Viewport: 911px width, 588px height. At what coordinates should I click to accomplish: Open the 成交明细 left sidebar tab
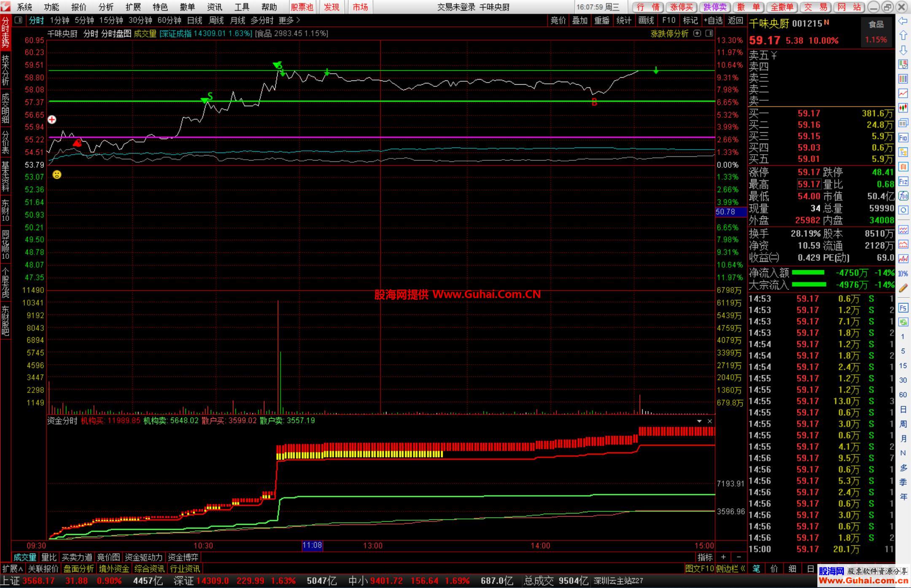pyautogui.click(x=5, y=108)
